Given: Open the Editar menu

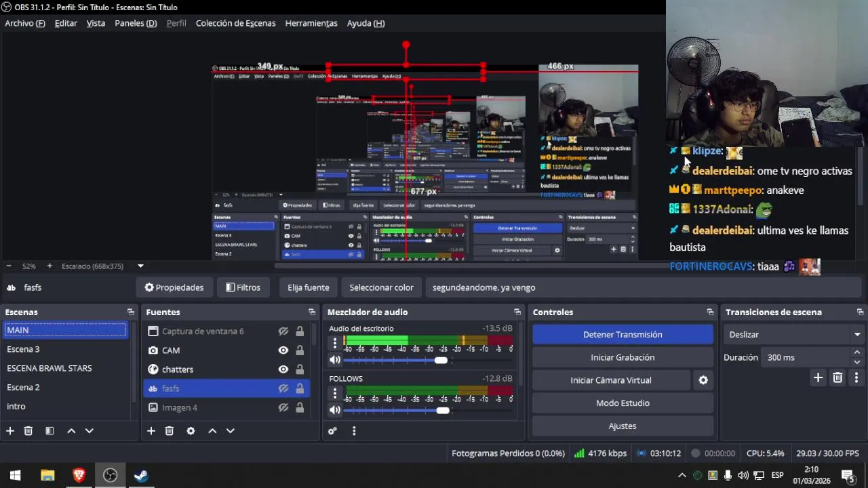Looking at the screenshot, I should tap(66, 23).
